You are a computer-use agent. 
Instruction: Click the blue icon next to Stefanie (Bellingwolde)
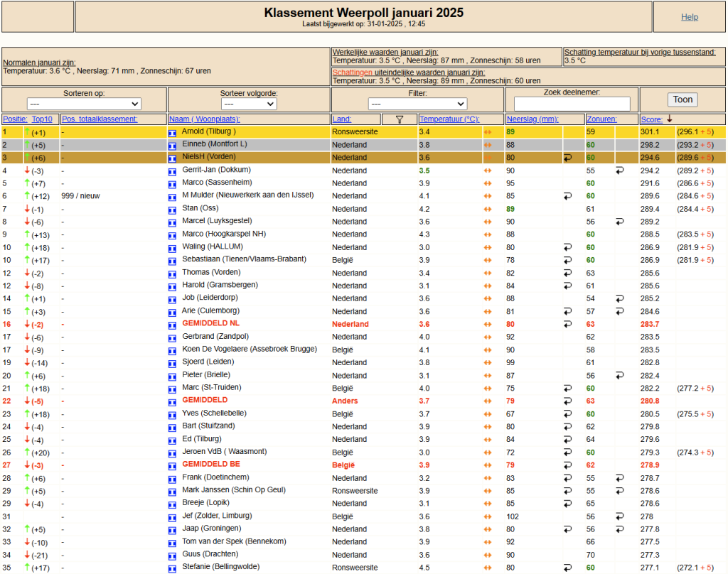[172, 568]
